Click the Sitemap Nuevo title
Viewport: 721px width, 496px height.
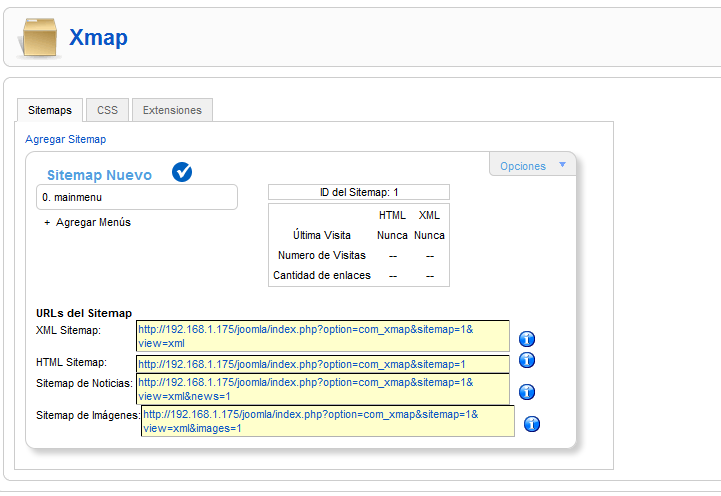pyautogui.click(x=99, y=175)
